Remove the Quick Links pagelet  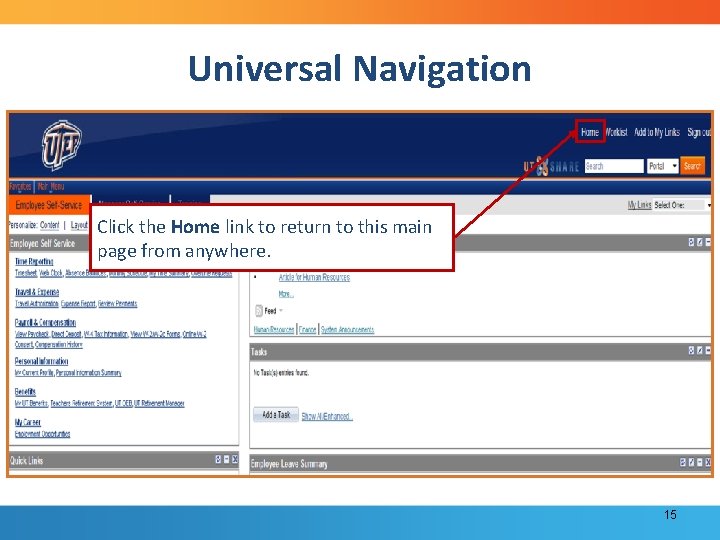pos(235,459)
